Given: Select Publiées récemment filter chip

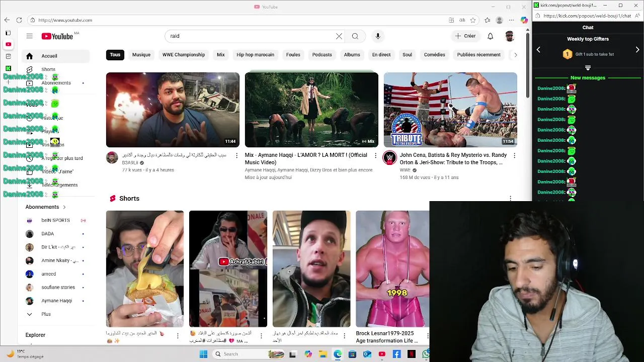Looking at the screenshot, I should [x=478, y=55].
